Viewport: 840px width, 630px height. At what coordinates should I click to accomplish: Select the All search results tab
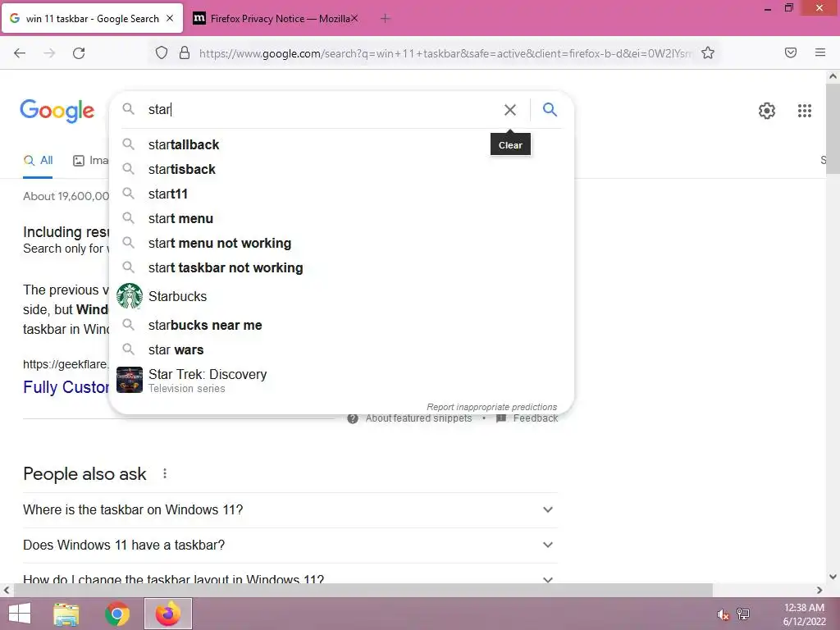[38, 160]
